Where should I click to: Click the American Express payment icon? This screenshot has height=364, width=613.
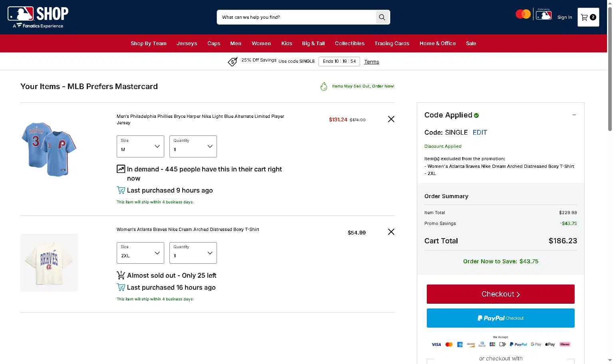pos(460,344)
